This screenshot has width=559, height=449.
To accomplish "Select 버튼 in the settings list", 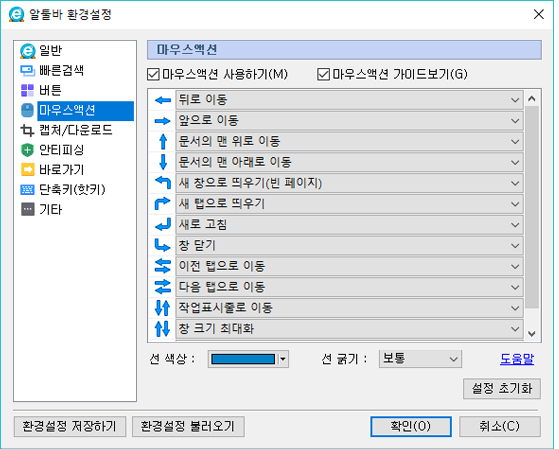I will [50, 91].
